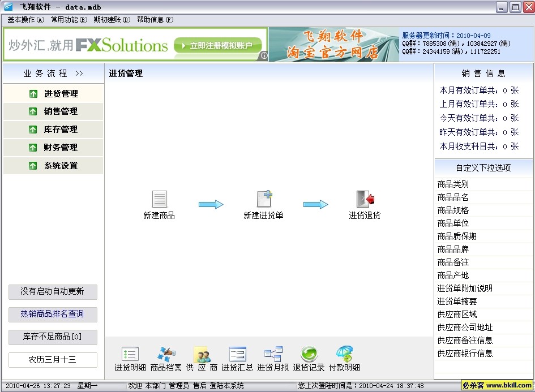The image size is (535, 392).
Task: Open the 帮助信息(F) menu
Action: pyautogui.click(x=155, y=20)
